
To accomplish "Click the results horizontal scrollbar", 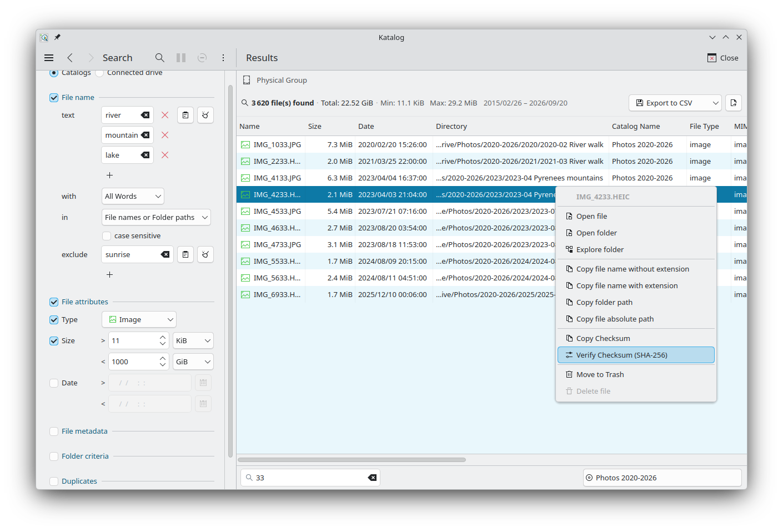I will [x=352, y=460].
